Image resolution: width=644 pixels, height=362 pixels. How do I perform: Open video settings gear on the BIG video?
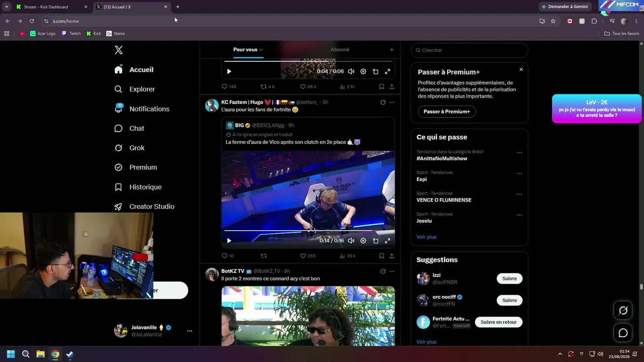(x=363, y=241)
